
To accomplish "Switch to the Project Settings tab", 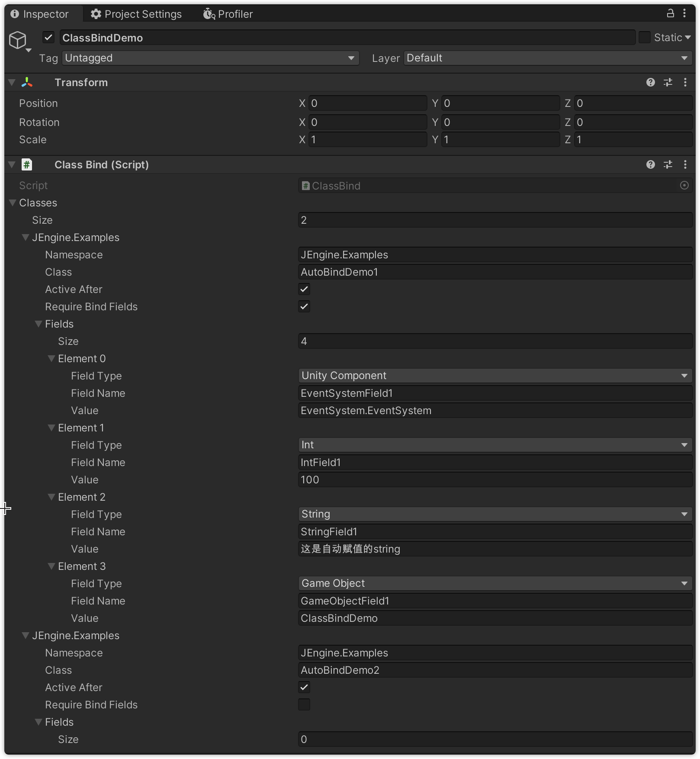I will 136,14.
